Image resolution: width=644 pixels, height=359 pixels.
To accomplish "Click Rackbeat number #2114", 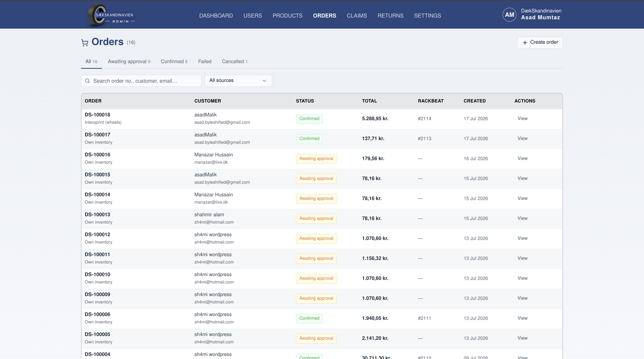I will point(424,118).
